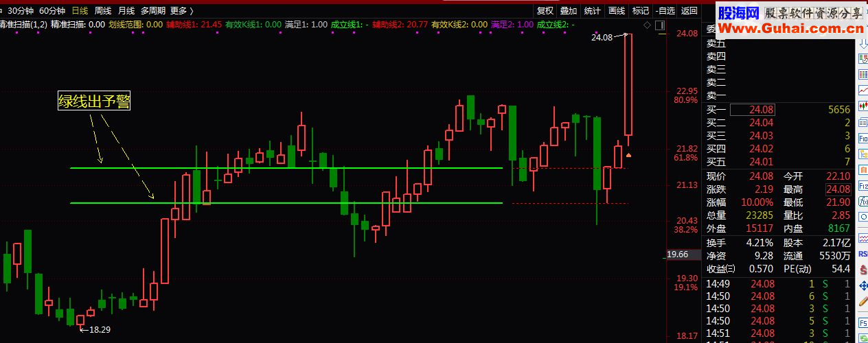Viewport: 868px width, 343px height.
Task: Click the 21.82 61.8% axis label
Action: coord(687,153)
